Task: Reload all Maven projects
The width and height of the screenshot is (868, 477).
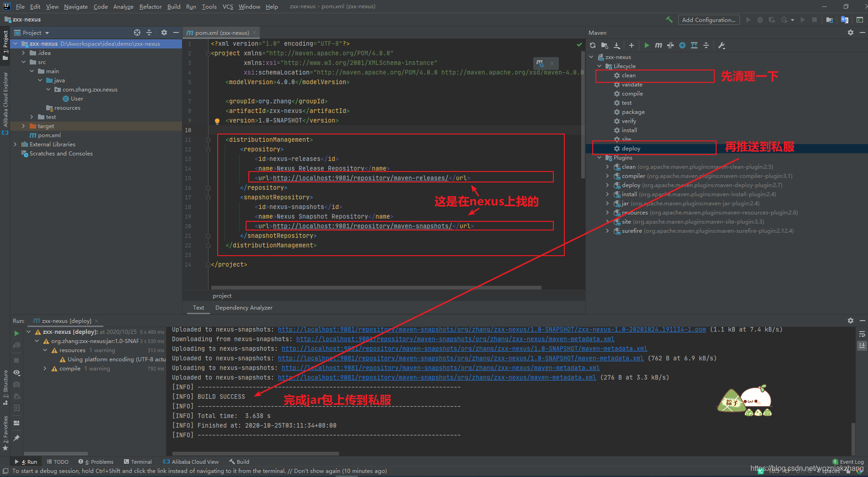Action: 593,45
